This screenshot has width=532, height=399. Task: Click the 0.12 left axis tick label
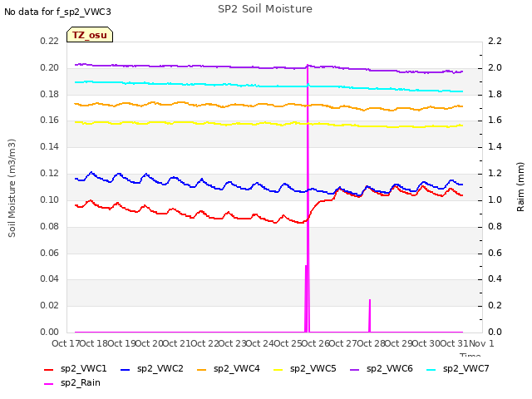coord(50,174)
